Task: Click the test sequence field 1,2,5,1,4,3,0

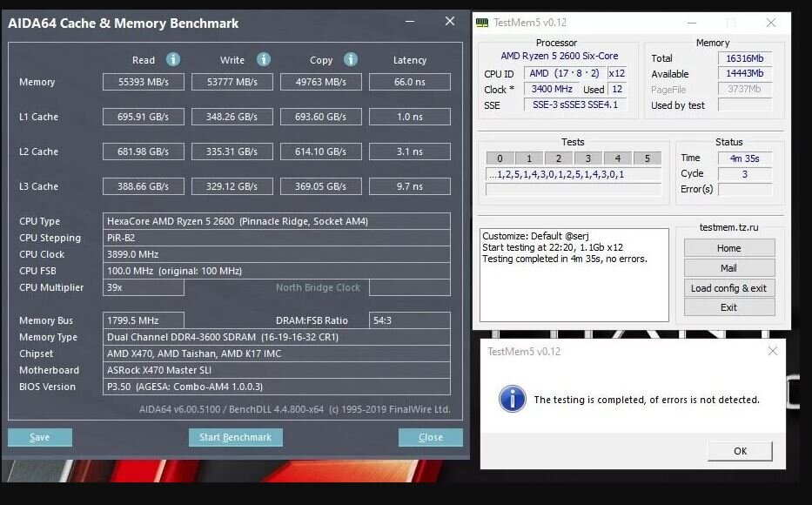Action: pyautogui.click(x=574, y=174)
